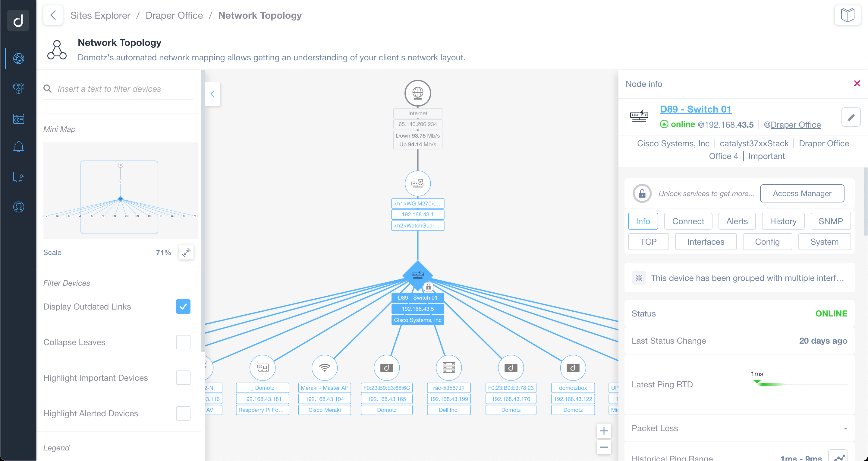Open the dashboard list icon in sidebar
868x461 pixels.
[18, 119]
